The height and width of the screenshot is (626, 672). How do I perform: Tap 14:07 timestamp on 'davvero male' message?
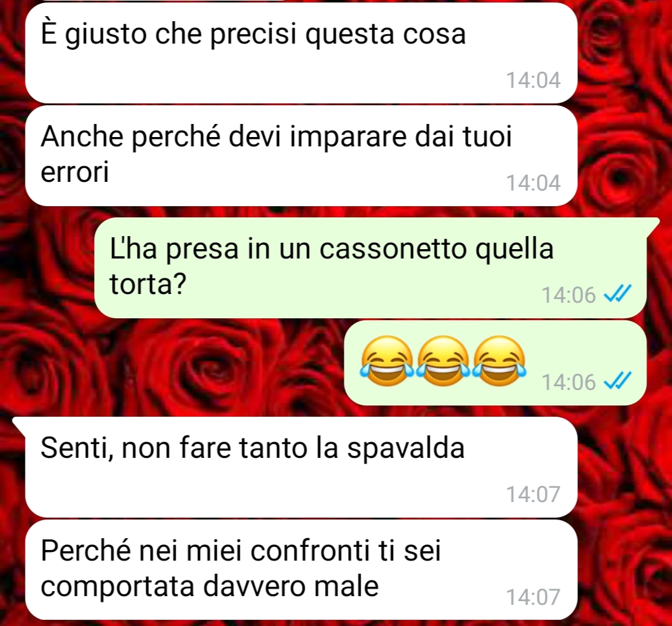coord(533,597)
